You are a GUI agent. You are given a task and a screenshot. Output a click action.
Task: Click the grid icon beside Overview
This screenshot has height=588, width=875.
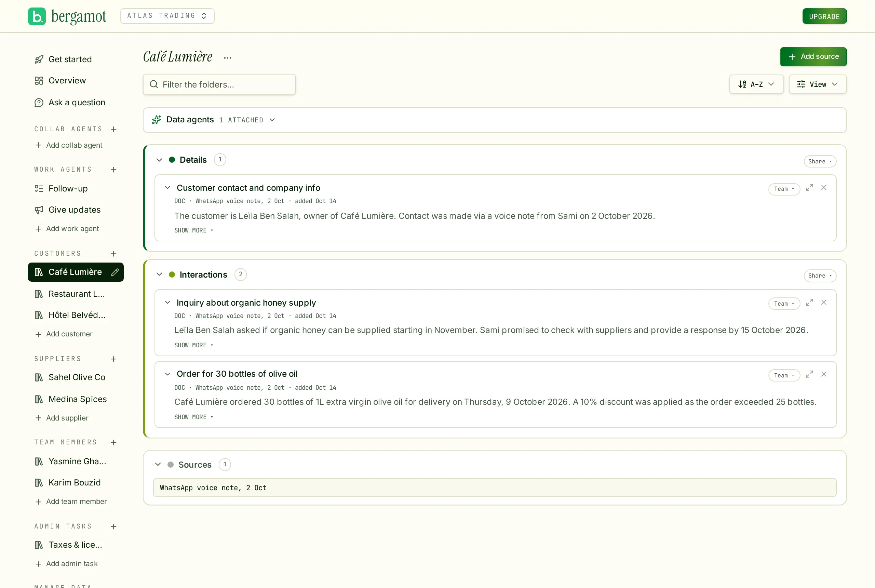tap(39, 81)
